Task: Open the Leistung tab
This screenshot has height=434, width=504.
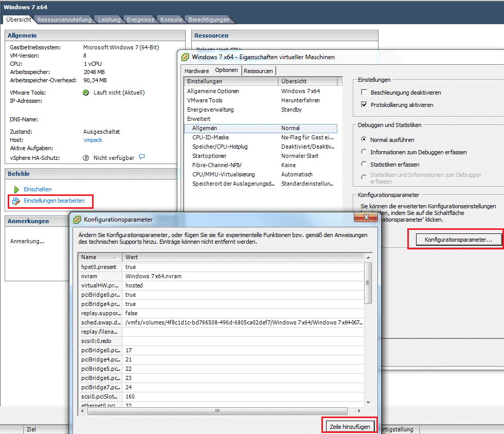Action: click(x=109, y=20)
